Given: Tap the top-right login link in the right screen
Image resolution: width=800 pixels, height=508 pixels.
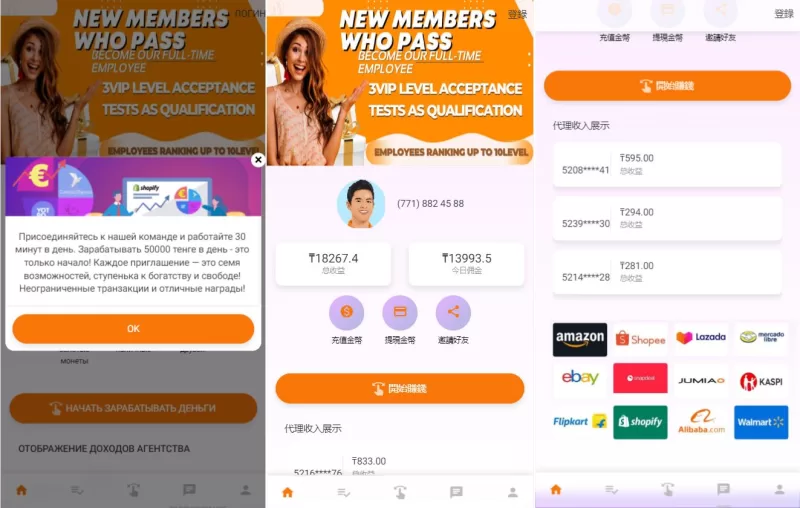Looking at the screenshot, I should click(784, 14).
